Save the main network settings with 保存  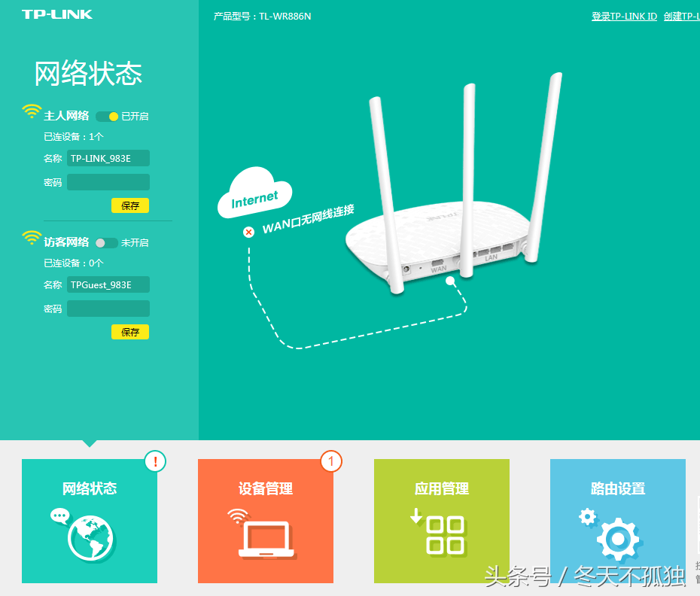click(x=130, y=205)
